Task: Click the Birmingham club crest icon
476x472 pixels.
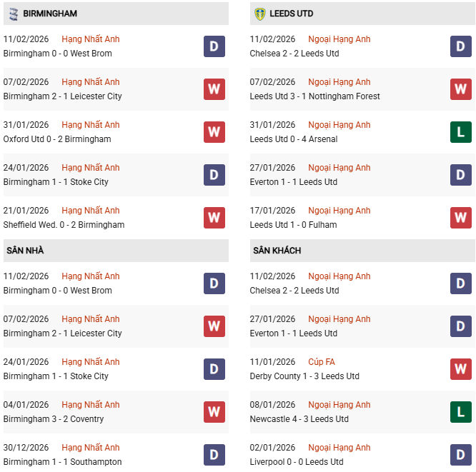Action: (14, 14)
